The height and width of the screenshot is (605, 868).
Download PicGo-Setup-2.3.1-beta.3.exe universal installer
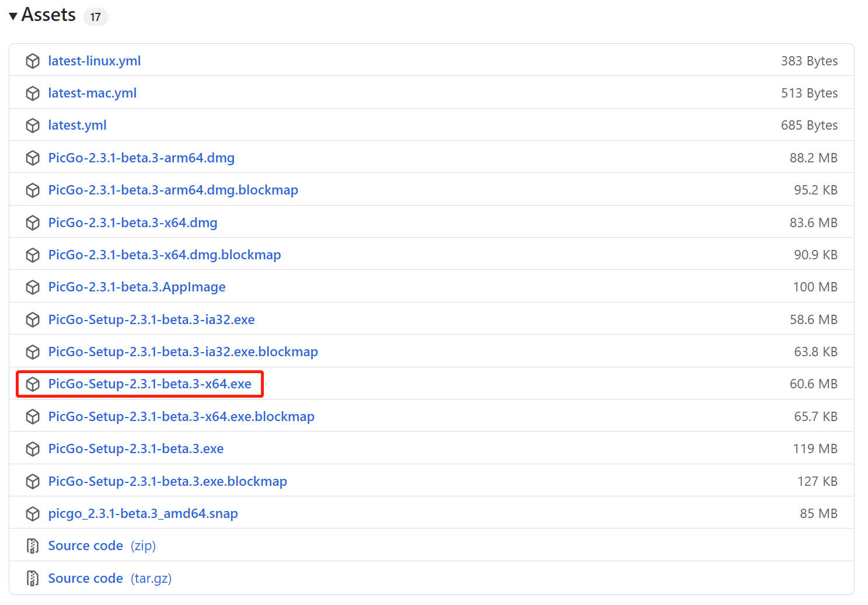136,449
